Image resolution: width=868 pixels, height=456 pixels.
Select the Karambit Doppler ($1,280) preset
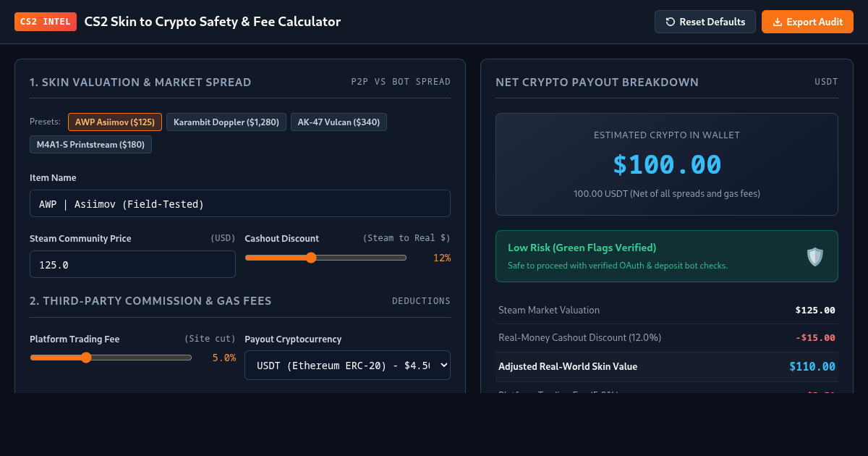tap(226, 122)
